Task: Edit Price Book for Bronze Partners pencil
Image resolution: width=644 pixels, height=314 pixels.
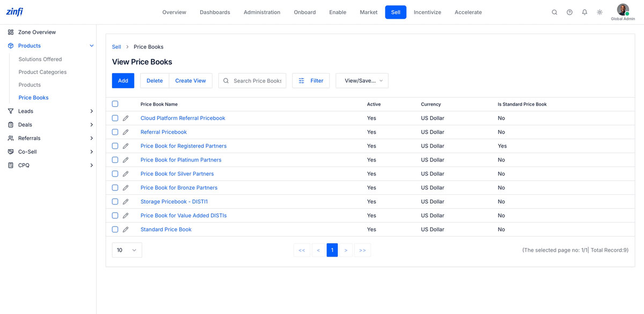Action: click(x=126, y=188)
